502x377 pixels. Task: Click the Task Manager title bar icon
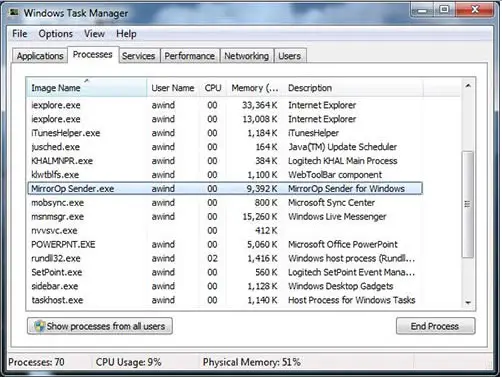click(14, 13)
